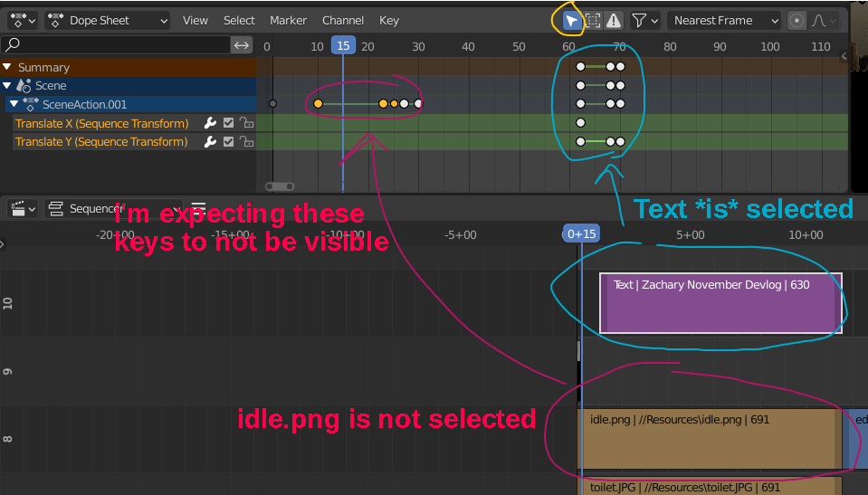868x495 pixels.
Task: Toggle lock on Translate X channel
Action: pos(246,123)
